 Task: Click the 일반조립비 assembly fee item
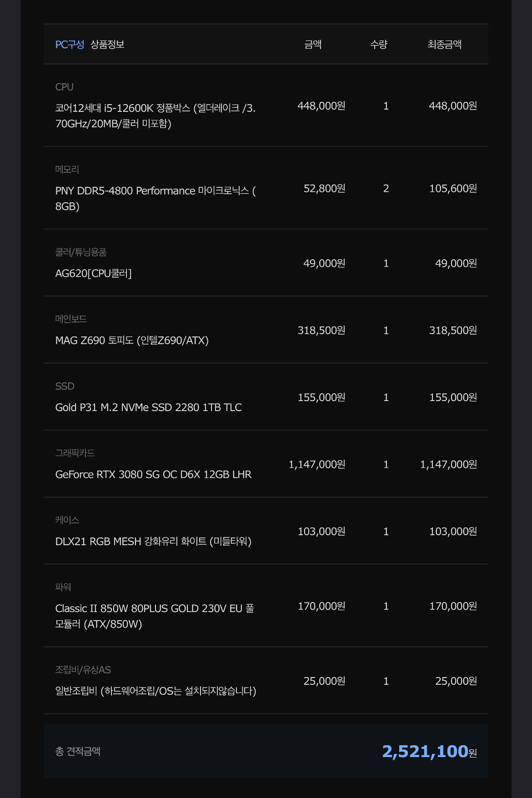click(x=156, y=691)
